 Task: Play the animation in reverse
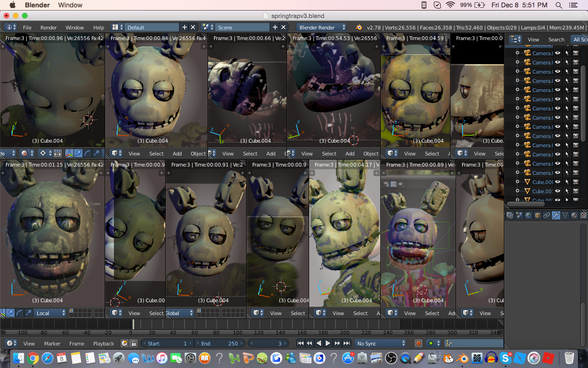click(x=319, y=343)
